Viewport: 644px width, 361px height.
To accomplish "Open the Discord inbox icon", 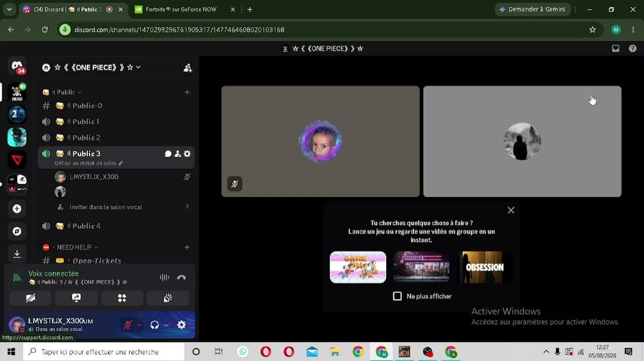I will click(616, 49).
